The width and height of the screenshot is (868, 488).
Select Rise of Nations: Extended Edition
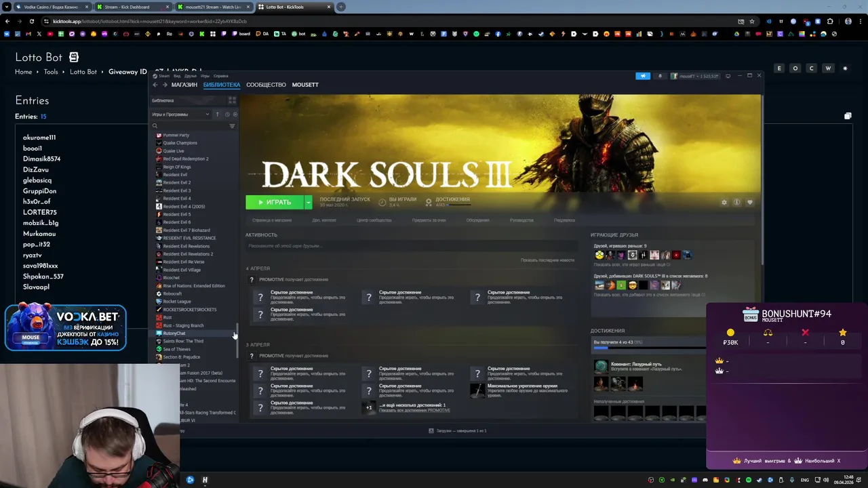click(193, 286)
